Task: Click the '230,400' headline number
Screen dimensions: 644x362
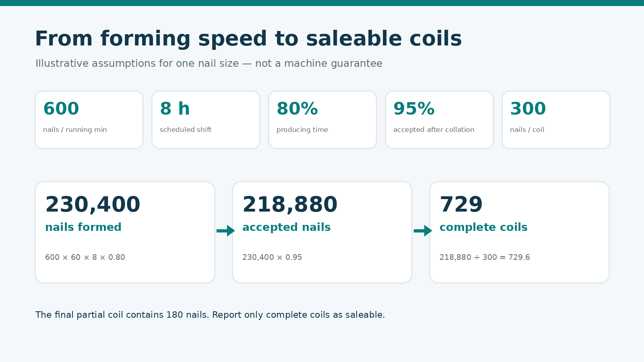Action: 93,205
